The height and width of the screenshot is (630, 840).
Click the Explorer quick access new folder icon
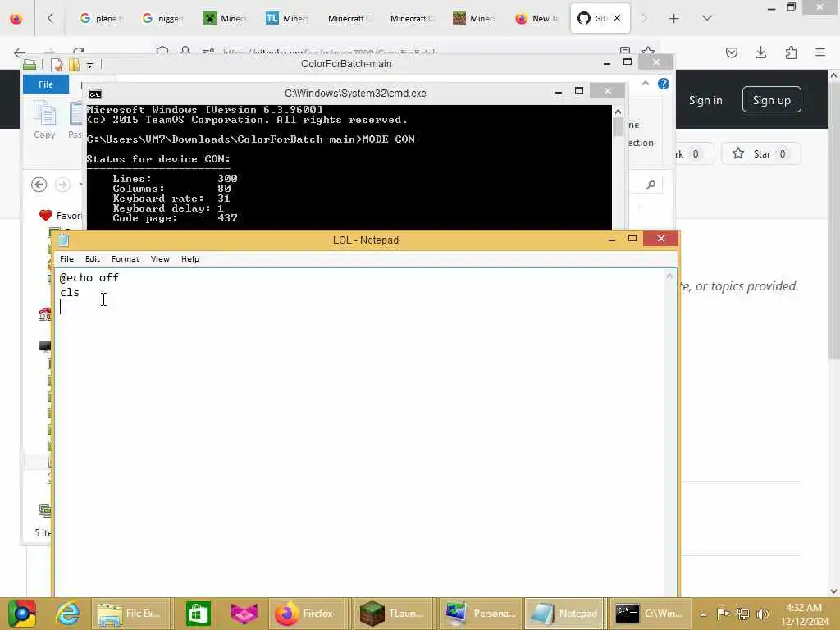click(x=74, y=65)
